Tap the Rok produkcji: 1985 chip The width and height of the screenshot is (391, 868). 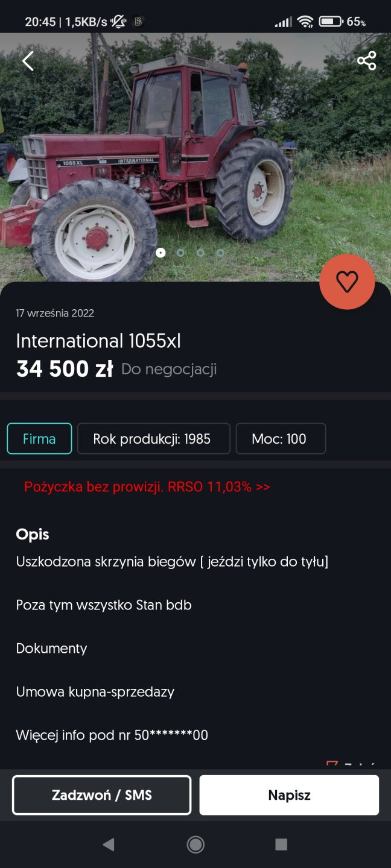coord(153,438)
